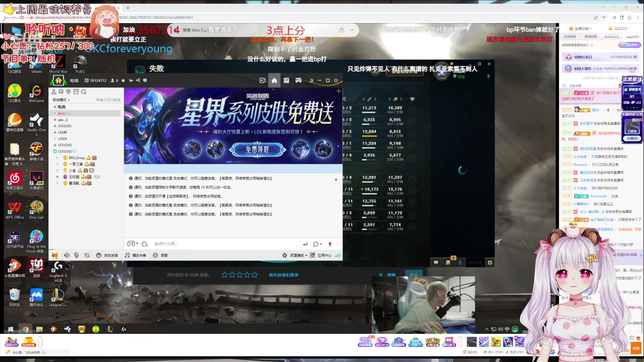Expand the chevron beside 潮玩盒子
Image resolution: width=644 pixels, height=362 pixels.
click(x=460, y=342)
